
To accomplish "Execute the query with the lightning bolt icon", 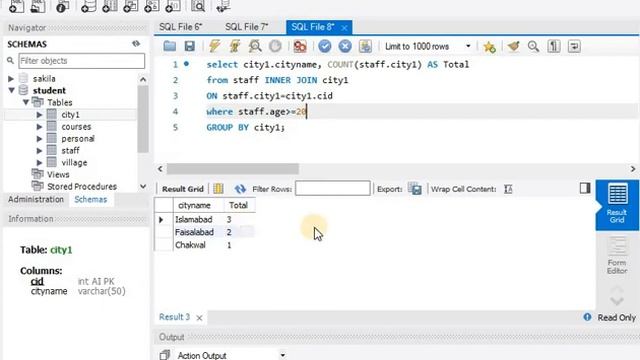I will pos(214,46).
